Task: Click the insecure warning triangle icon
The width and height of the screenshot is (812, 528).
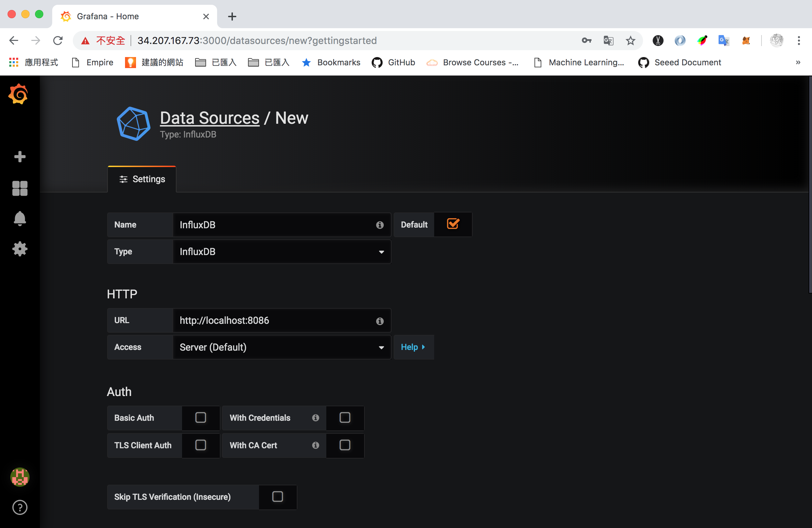Action: point(85,41)
